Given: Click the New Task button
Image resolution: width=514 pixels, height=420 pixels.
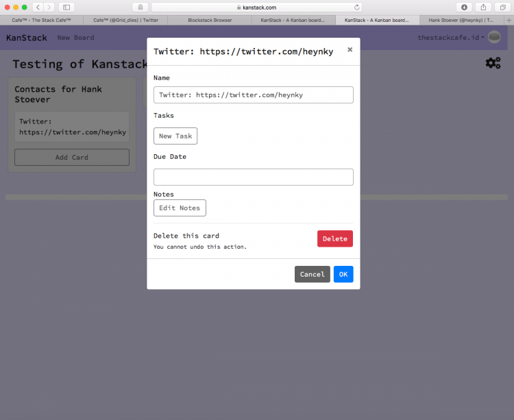Looking at the screenshot, I should click(175, 136).
